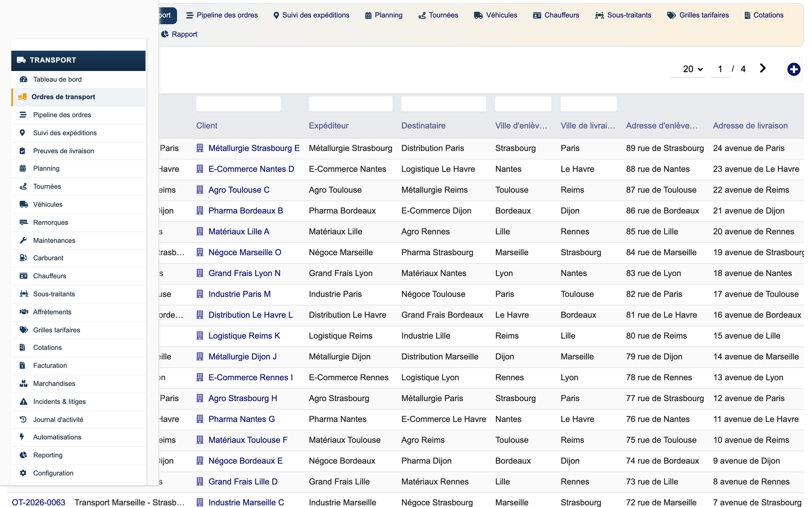The image size is (812, 507).
Task: Open Automatisations bolt icon
Action: click(x=22, y=437)
